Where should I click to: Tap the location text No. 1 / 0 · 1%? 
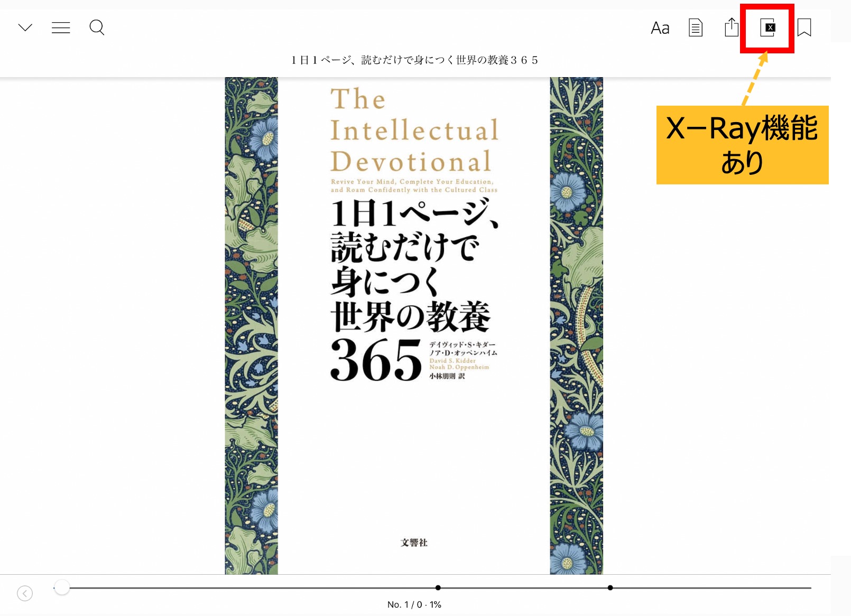pos(414,604)
